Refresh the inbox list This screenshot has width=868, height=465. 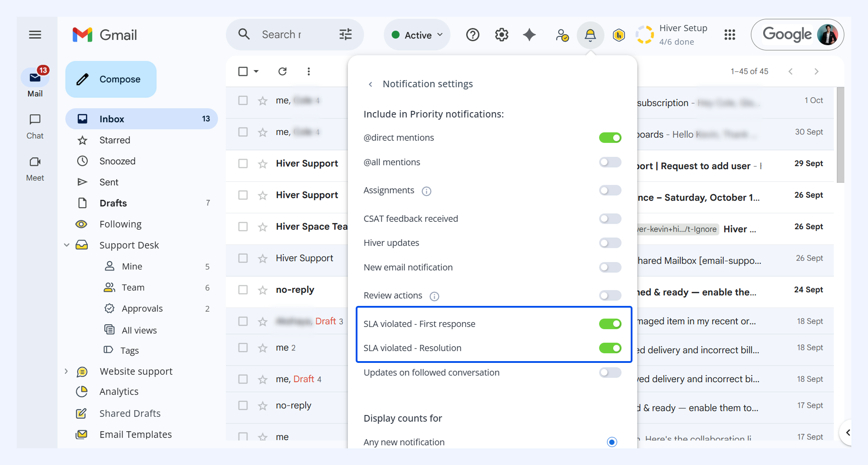point(282,71)
